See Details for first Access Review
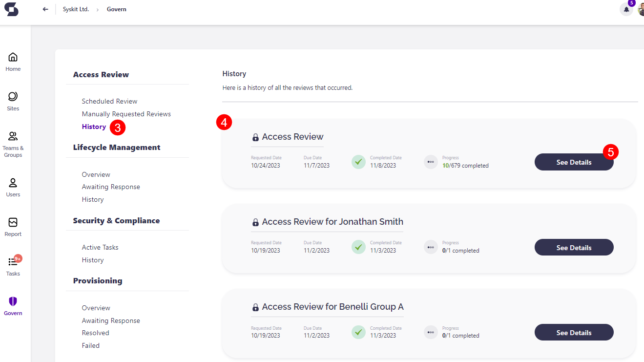Image resolution: width=644 pixels, height=362 pixels. [x=574, y=162]
